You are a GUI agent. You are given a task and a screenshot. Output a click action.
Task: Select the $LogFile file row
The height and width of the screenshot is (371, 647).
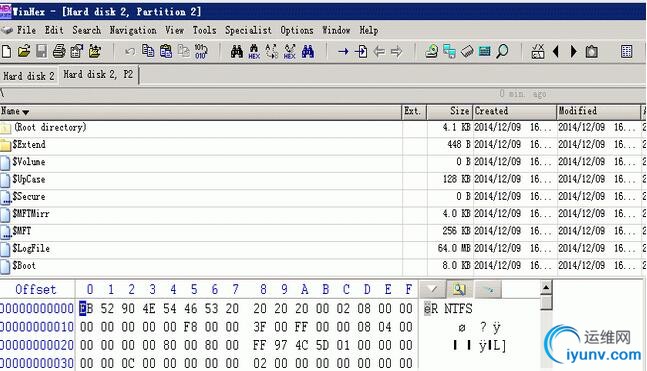322,249
